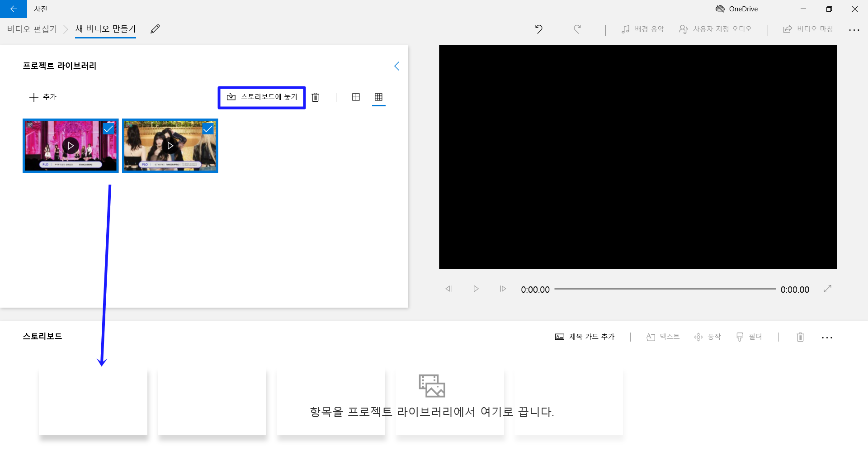Minimize the Photos window
Image resolution: width=868 pixels, height=466 pixels.
coord(803,9)
